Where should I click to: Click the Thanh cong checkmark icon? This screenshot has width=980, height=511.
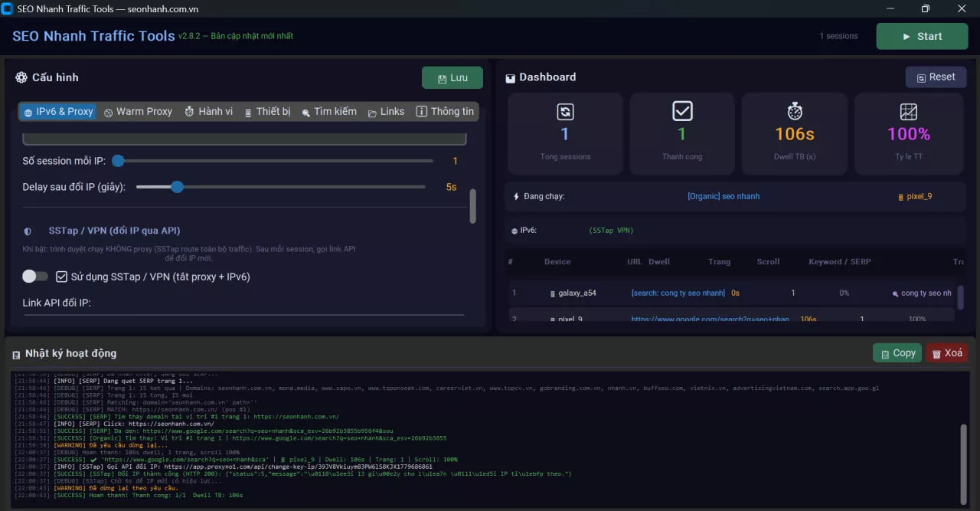pos(682,112)
